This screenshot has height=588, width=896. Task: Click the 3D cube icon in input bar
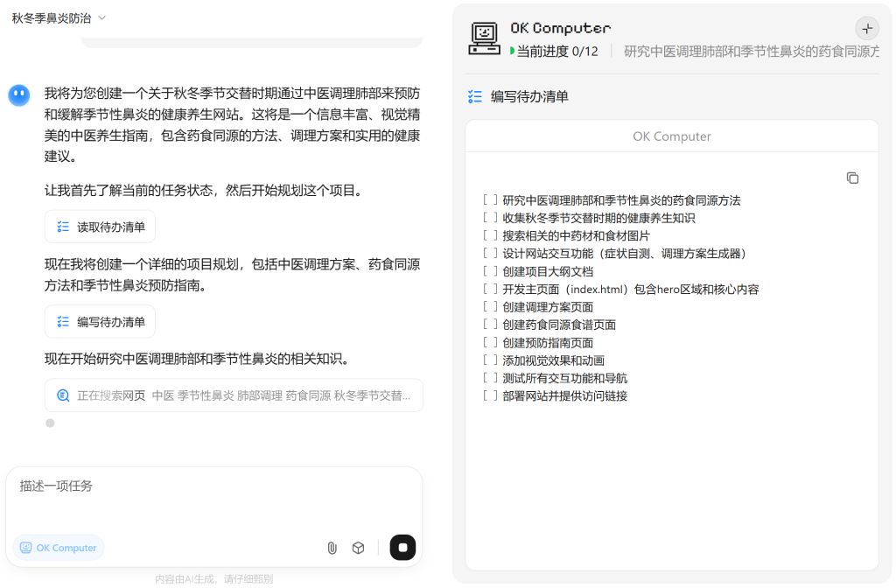(x=358, y=548)
